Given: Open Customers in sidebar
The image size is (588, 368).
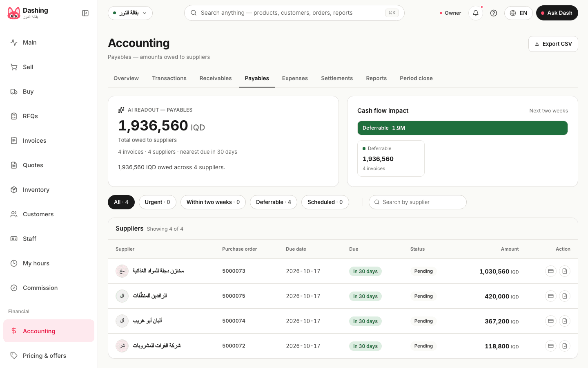Looking at the screenshot, I should tap(49, 214).
